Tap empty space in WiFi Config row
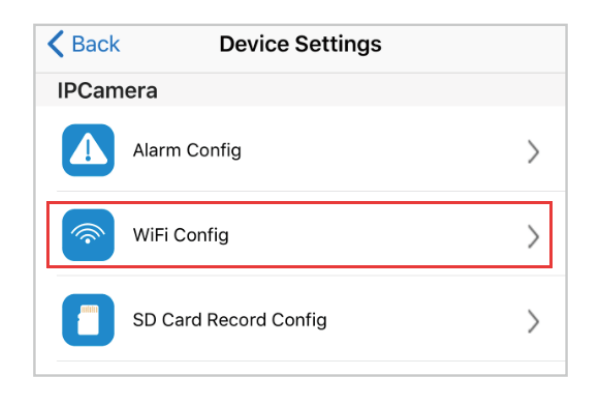The width and height of the screenshot is (591, 398). tap(377, 235)
